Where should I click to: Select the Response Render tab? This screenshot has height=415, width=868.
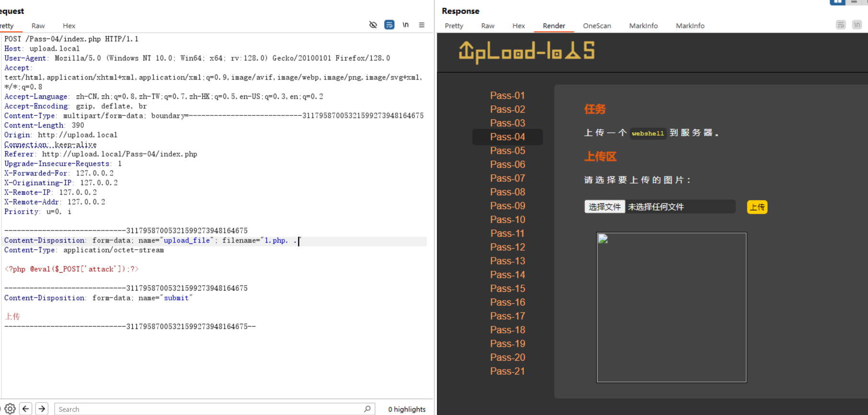click(554, 26)
